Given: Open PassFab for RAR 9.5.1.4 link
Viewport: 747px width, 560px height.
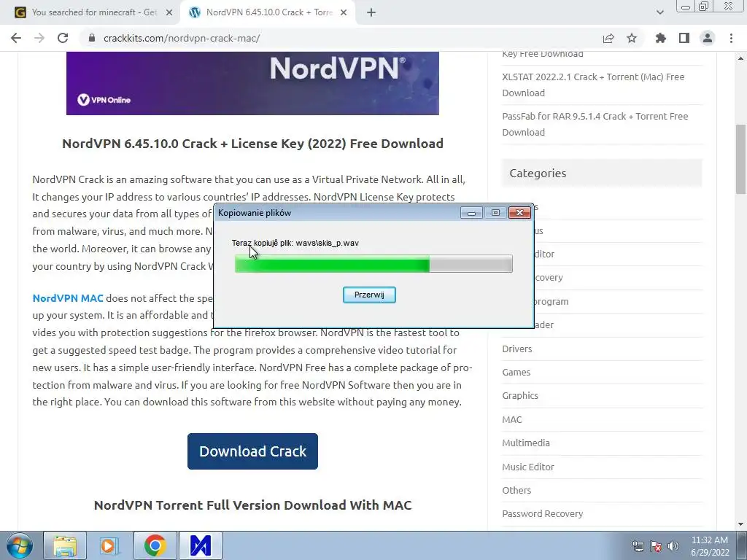Looking at the screenshot, I should point(595,124).
